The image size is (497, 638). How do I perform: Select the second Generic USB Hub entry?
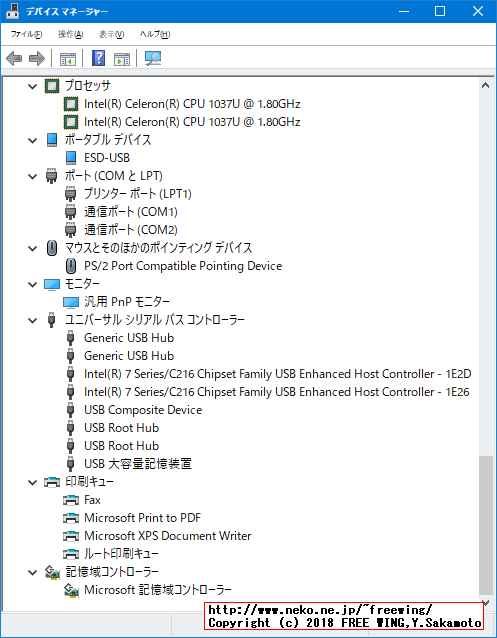pyautogui.click(x=129, y=356)
